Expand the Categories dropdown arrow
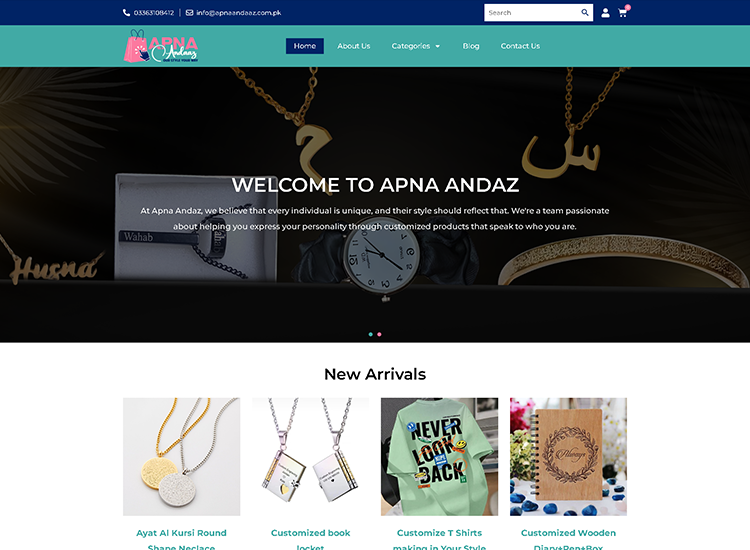Screen dimensions: 750x550 [437, 46]
